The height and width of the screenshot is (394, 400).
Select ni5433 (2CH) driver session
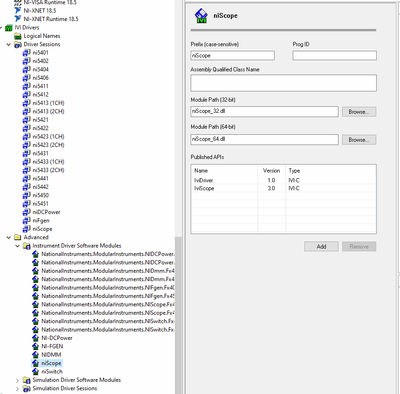click(x=48, y=170)
